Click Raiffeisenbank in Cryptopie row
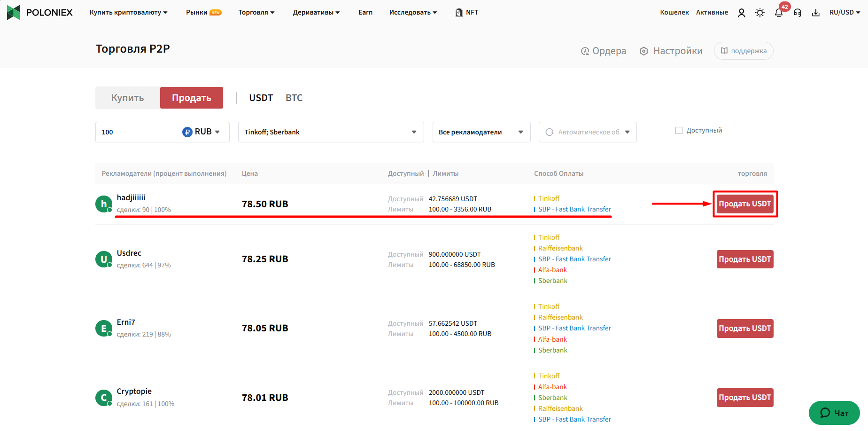 click(x=560, y=408)
